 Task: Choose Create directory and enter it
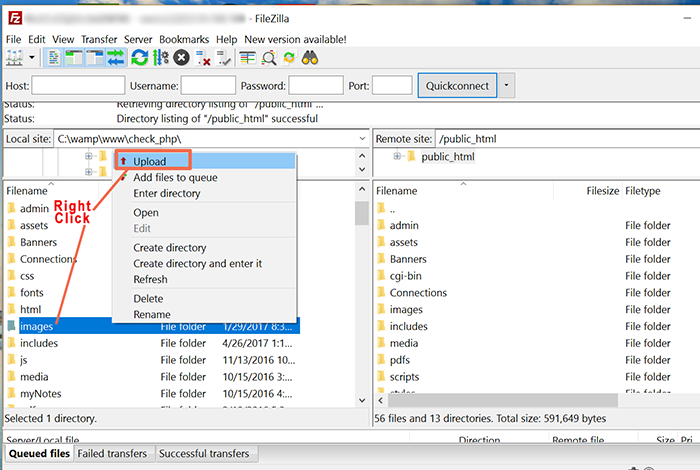205,263
